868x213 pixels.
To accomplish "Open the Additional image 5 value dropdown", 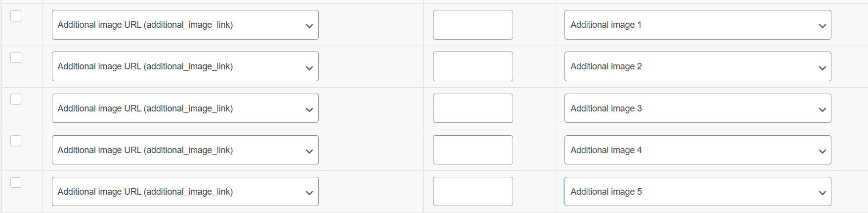I will [x=697, y=192].
